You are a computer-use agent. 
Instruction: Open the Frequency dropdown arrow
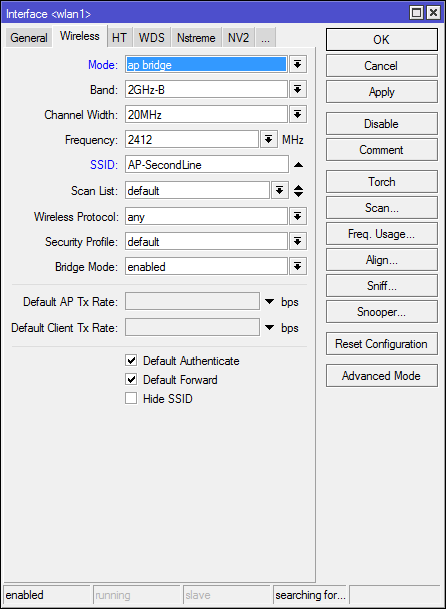click(x=268, y=139)
